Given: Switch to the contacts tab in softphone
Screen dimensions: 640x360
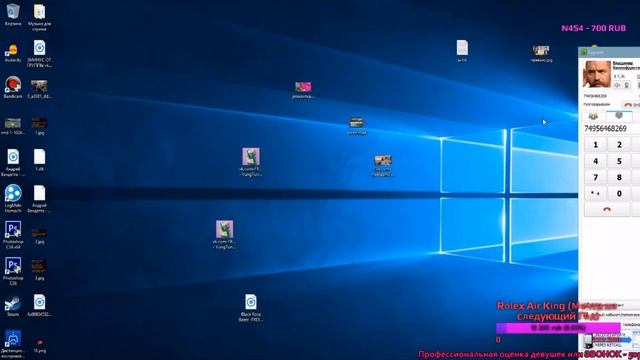Looking at the screenshot, I should tap(593, 116).
